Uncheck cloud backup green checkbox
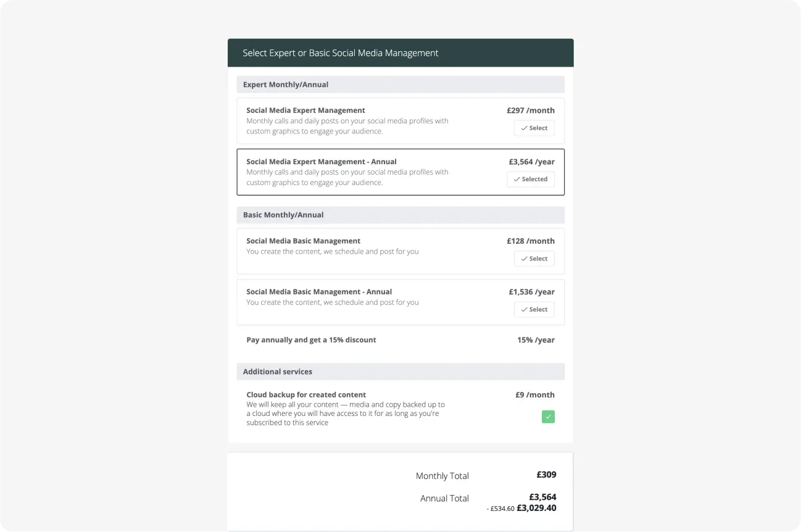Screen dimensions: 801x532 coord(548,417)
